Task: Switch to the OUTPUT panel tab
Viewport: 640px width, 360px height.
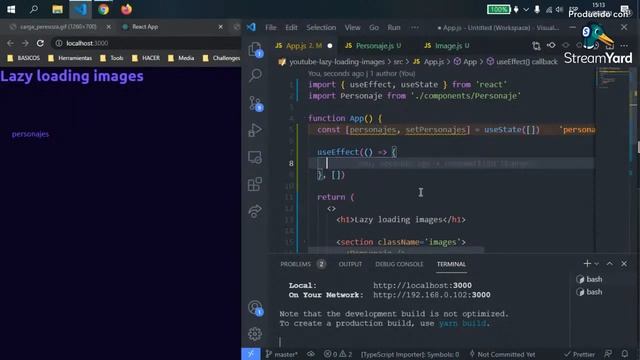Action: pyautogui.click(x=350, y=264)
